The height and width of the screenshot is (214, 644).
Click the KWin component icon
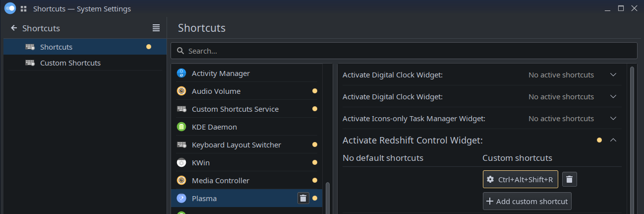pyautogui.click(x=182, y=163)
